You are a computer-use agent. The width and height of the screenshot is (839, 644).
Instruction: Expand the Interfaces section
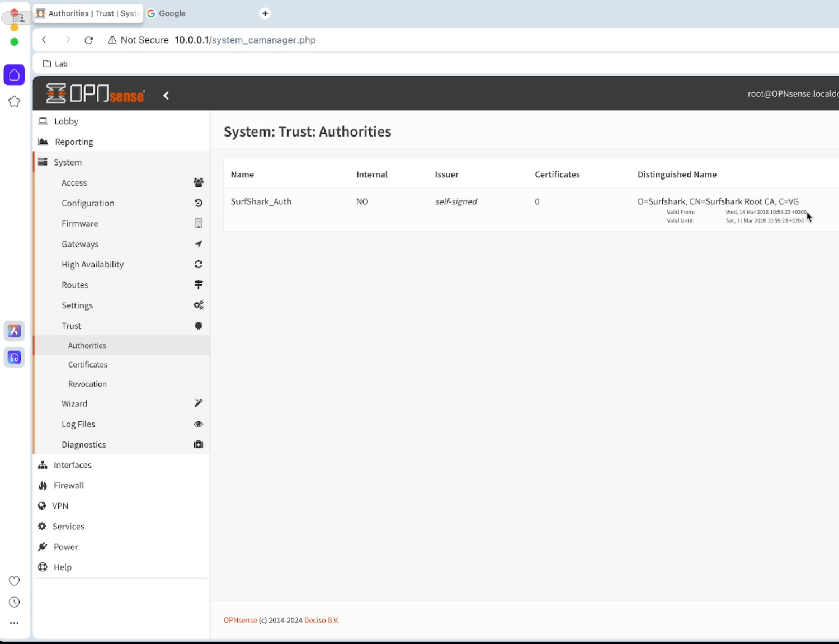pyautogui.click(x=72, y=464)
